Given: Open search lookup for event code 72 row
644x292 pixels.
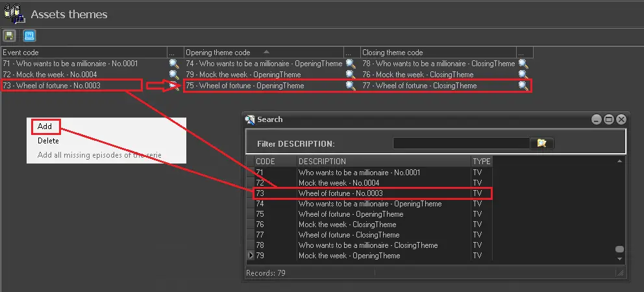Looking at the screenshot, I should click(x=174, y=75).
